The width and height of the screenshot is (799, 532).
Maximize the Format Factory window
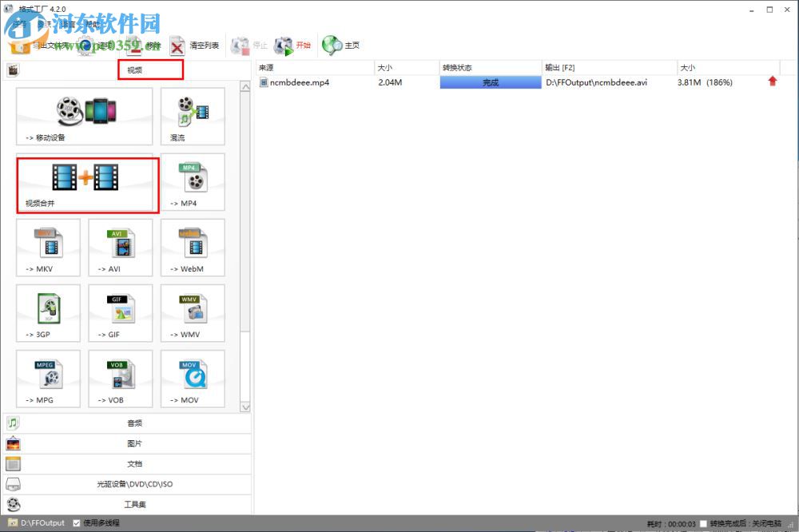[x=769, y=10]
